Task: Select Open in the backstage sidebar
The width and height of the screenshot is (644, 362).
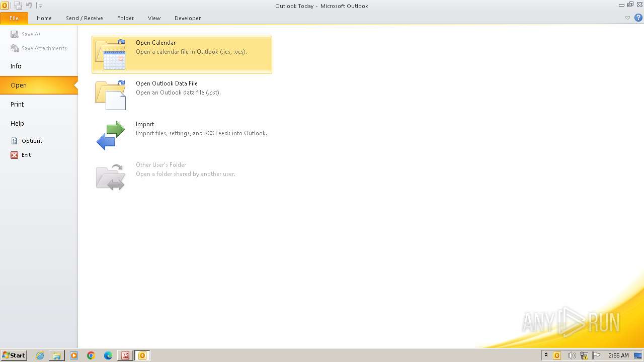Action: (39, 85)
